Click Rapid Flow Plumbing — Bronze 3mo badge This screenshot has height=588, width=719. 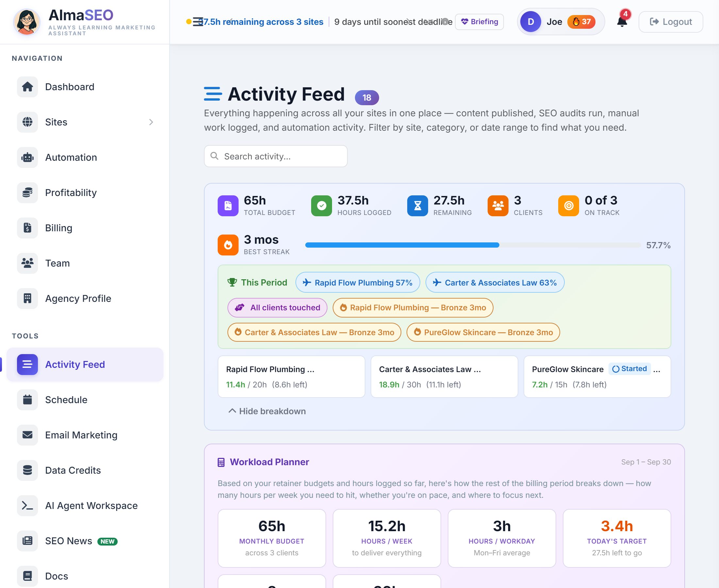413,307
